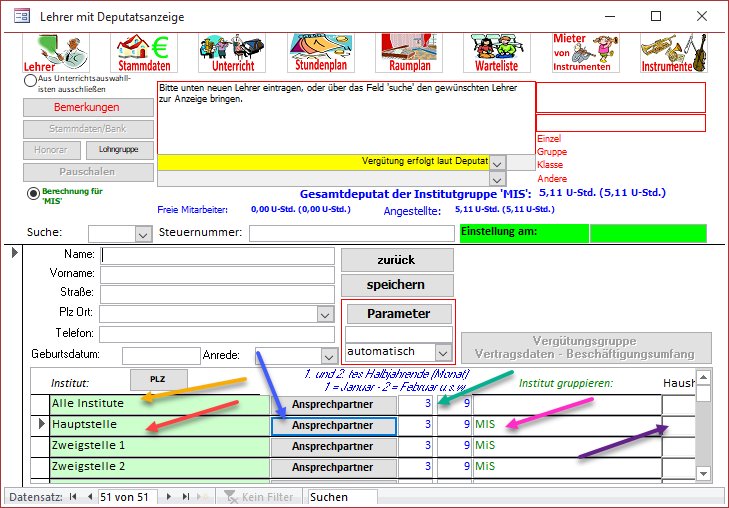
Task: Open the Anrede dropdown list
Action: coord(327,356)
